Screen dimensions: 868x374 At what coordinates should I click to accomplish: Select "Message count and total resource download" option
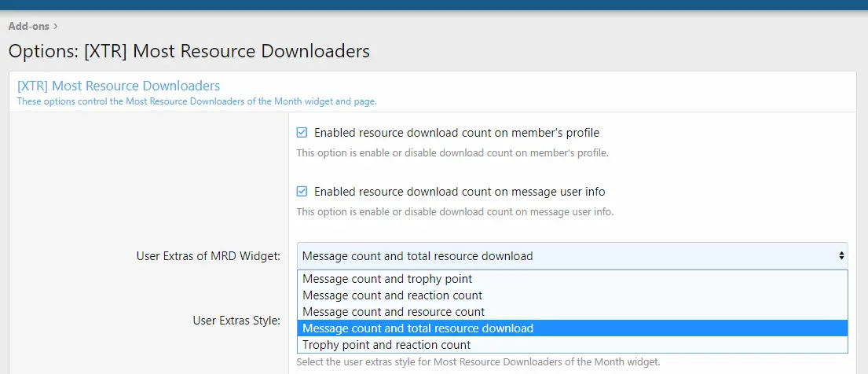tap(572, 328)
